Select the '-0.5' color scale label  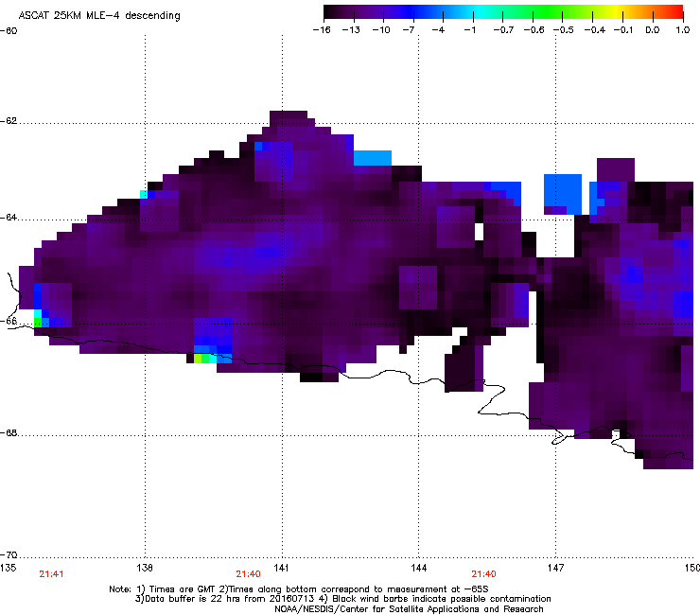(564, 30)
